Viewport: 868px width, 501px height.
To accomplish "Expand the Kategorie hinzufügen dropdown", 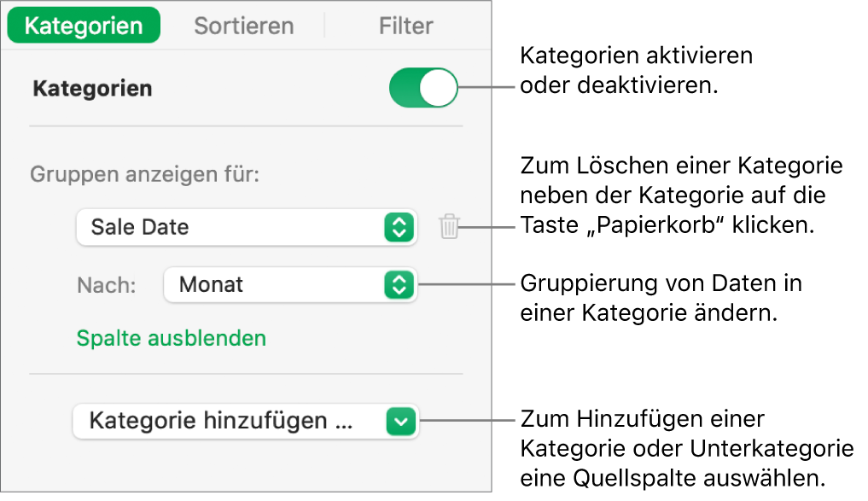I will click(x=246, y=421).
